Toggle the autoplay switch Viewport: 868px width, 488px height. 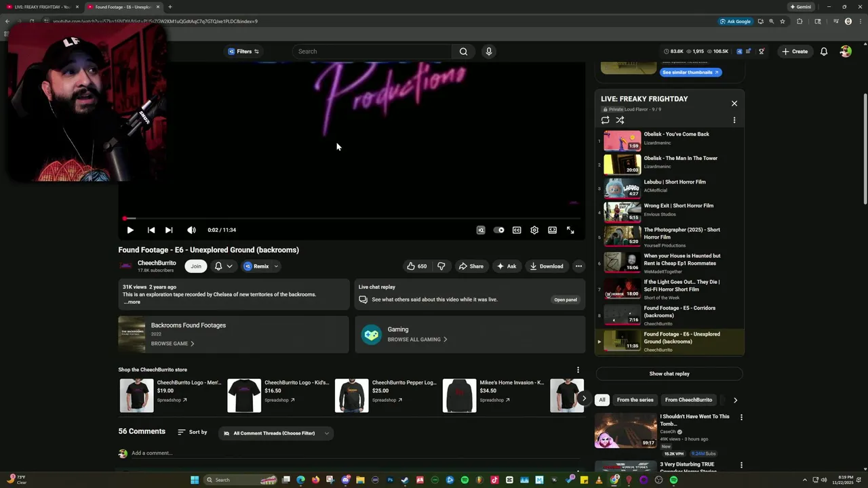coord(499,230)
